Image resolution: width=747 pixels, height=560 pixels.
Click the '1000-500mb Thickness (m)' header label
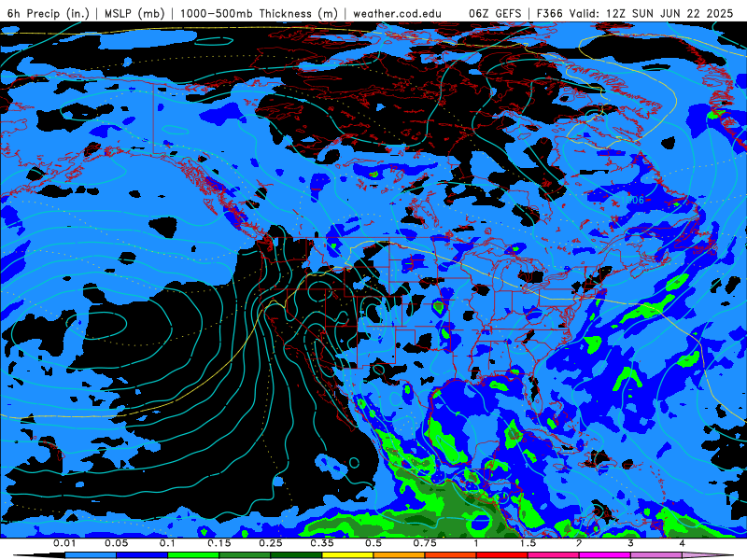tap(259, 13)
